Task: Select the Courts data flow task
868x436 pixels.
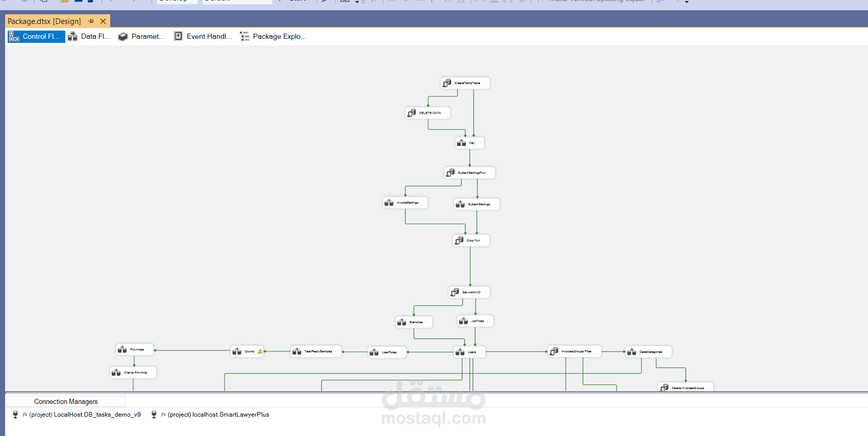Action: (x=247, y=351)
